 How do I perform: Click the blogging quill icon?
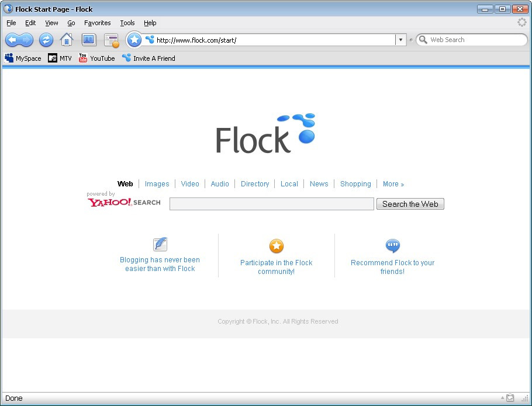pos(160,244)
